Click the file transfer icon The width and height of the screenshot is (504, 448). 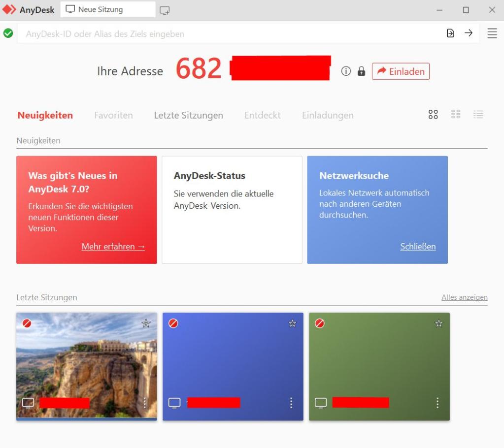point(450,33)
